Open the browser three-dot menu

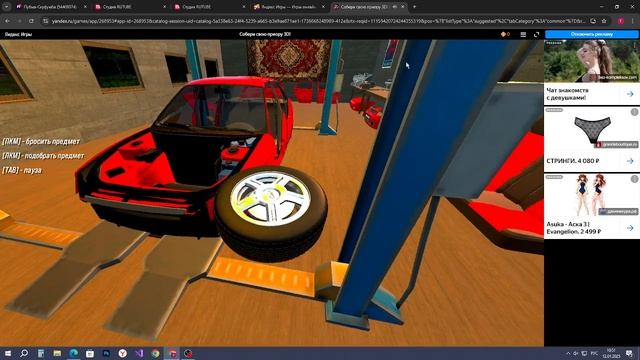633,21
